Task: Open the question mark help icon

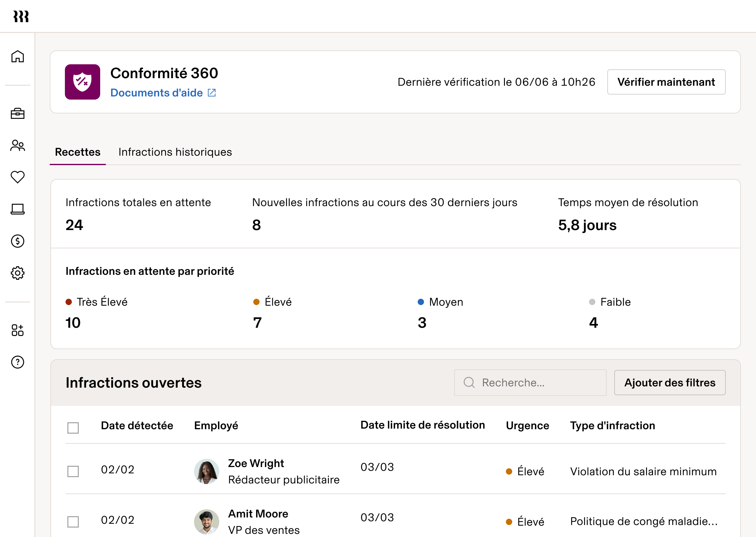Action: (18, 362)
